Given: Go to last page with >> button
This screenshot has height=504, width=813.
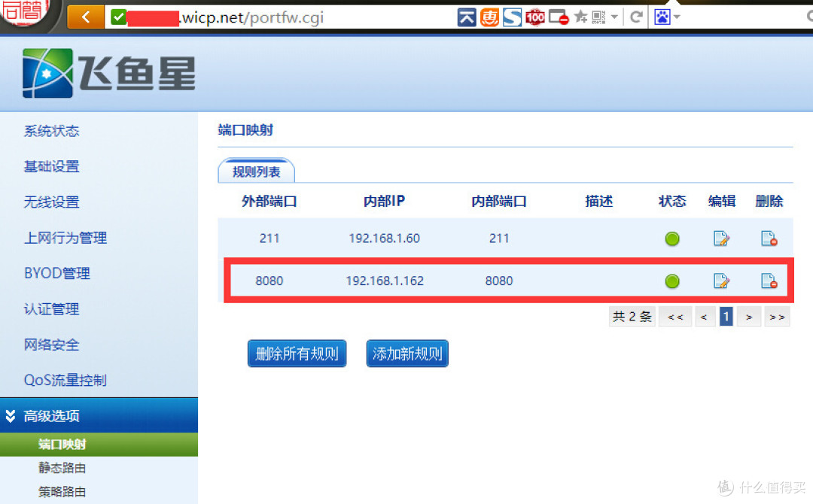Looking at the screenshot, I should coord(777,317).
